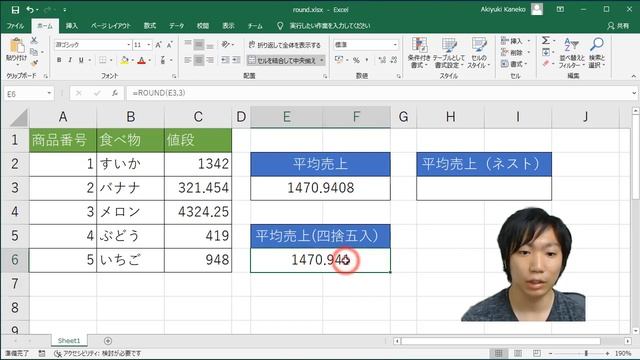Switch to Page Layout view in status bar
The image size is (640, 360).
click(x=518, y=353)
